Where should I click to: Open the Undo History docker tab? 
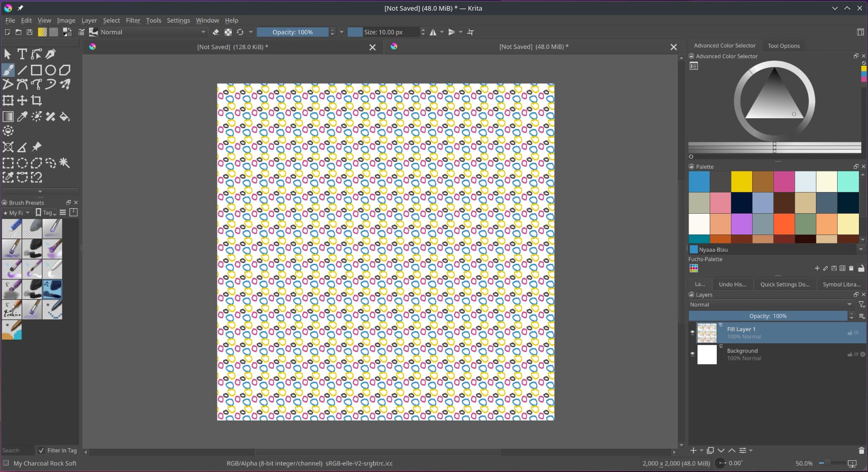click(732, 285)
